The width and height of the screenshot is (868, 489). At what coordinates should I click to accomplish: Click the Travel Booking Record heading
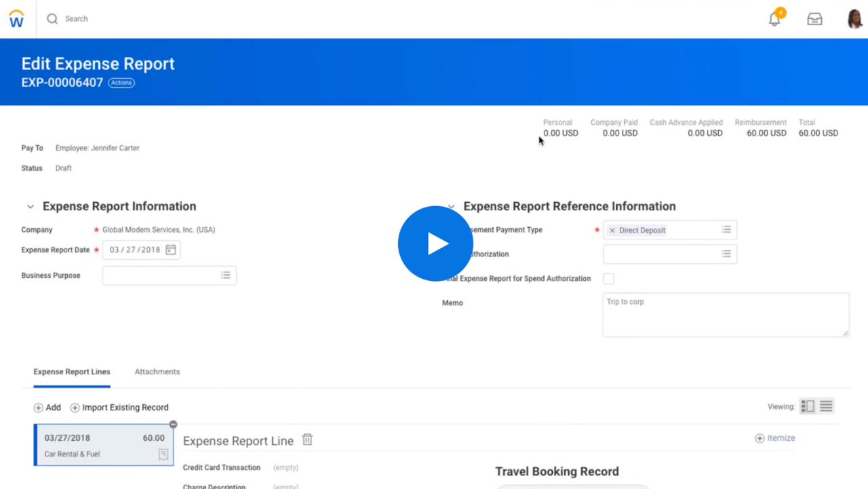coord(557,471)
